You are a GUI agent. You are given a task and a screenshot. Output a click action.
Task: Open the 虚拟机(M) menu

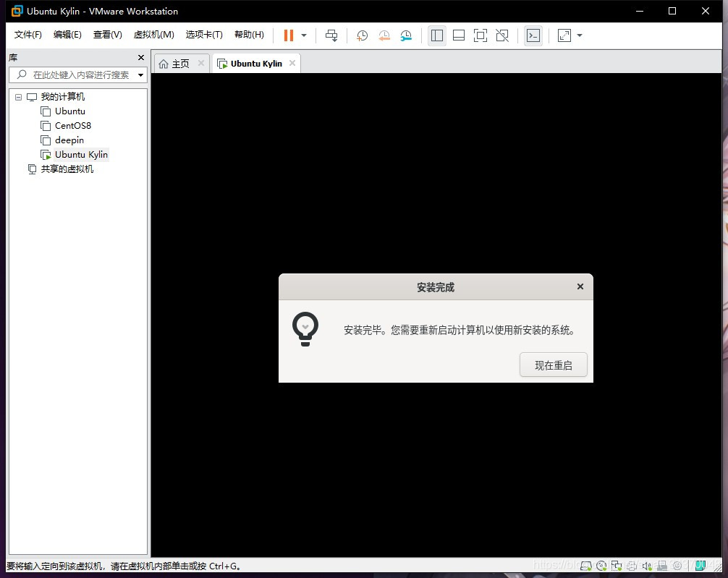[153, 35]
